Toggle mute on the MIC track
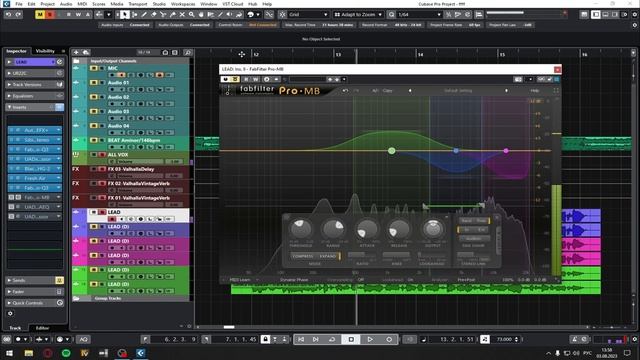 coord(93,68)
